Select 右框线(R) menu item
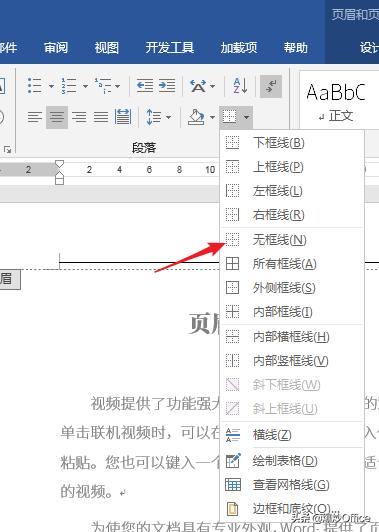379x532 pixels. pos(292,215)
